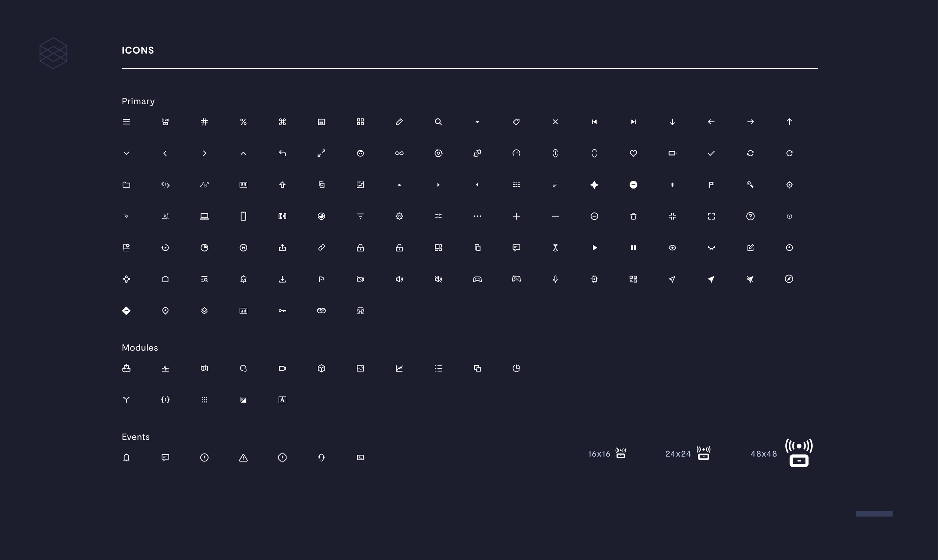
Task: Click the hamburger menu icon
Action: pyautogui.click(x=126, y=122)
